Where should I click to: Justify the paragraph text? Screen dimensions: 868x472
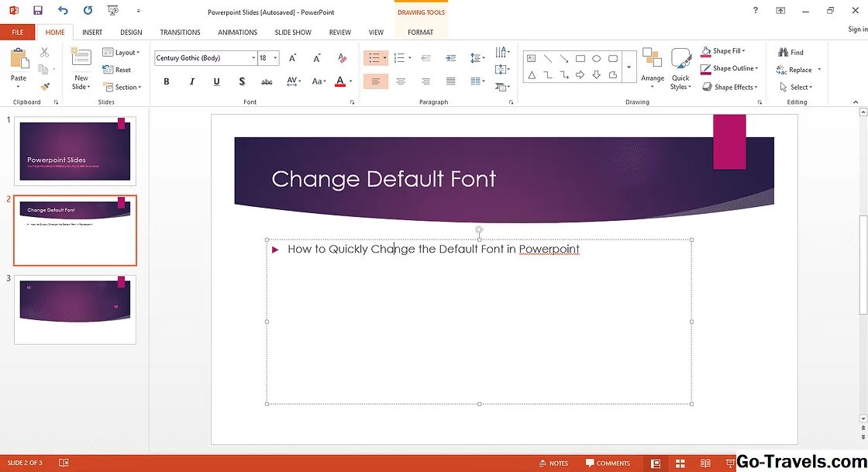pos(450,81)
